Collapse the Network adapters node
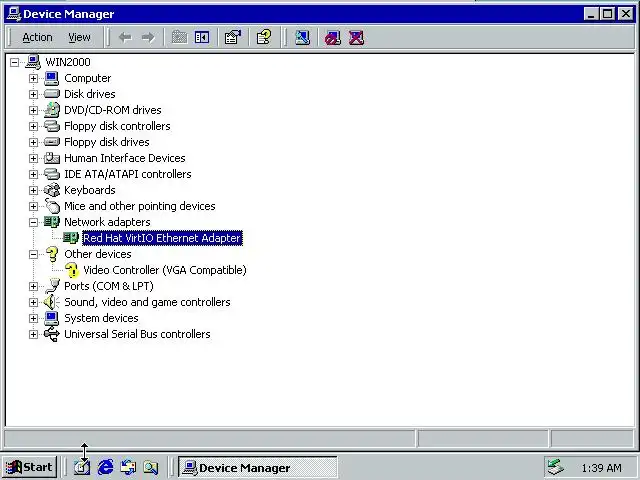 coord(33,222)
